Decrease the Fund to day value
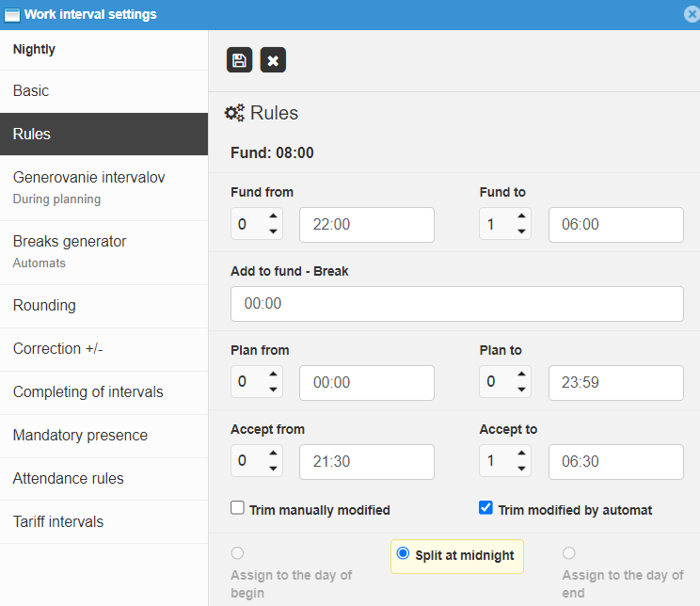700x606 pixels. coord(521,231)
